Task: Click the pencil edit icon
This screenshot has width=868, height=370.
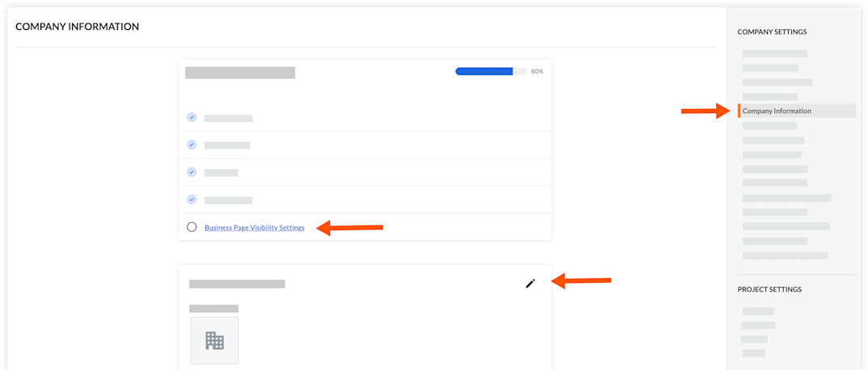Action: pyautogui.click(x=531, y=284)
